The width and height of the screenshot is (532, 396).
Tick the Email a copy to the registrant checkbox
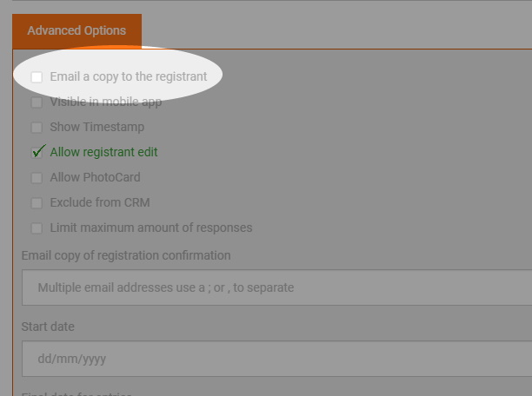(x=37, y=77)
